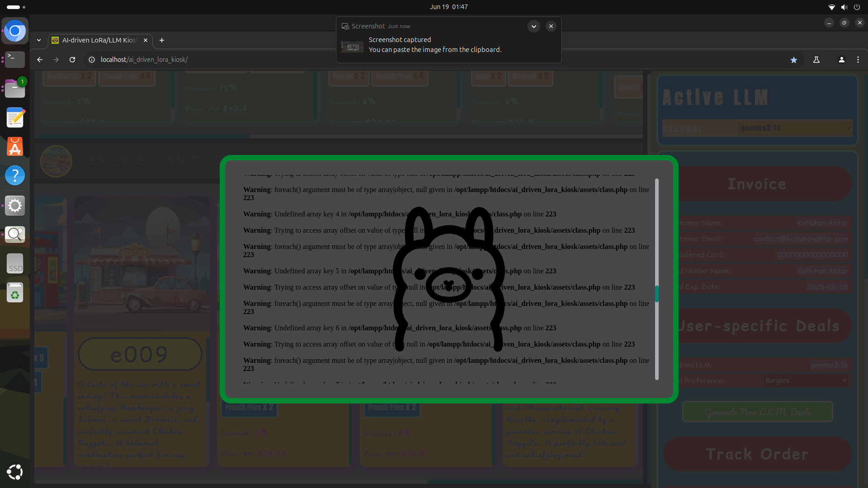This screenshot has height=488, width=868.
Task: Click Generate New LLM Deals button
Action: coord(758,412)
